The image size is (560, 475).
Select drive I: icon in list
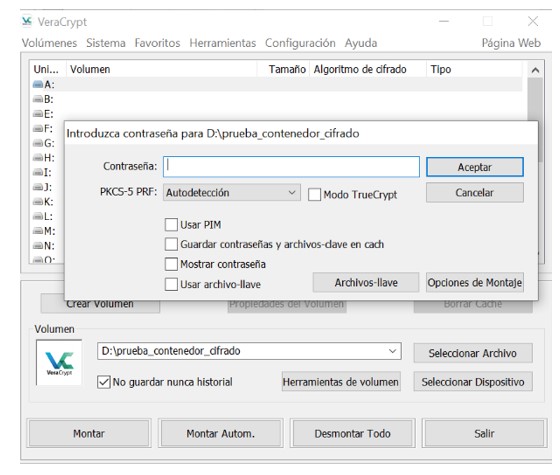(38, 172)
